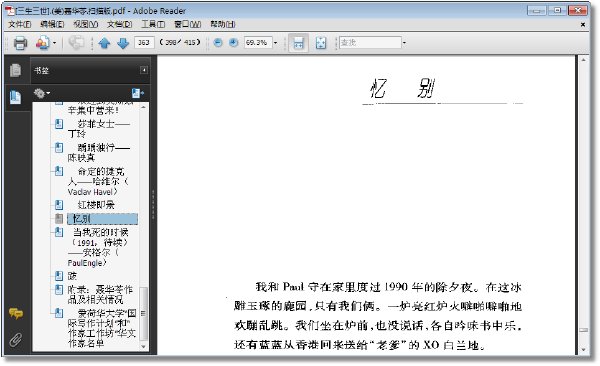Click the page icon beside 红楼即景
This screenshot has height=366, width=600.
click(x=59, y=205)
